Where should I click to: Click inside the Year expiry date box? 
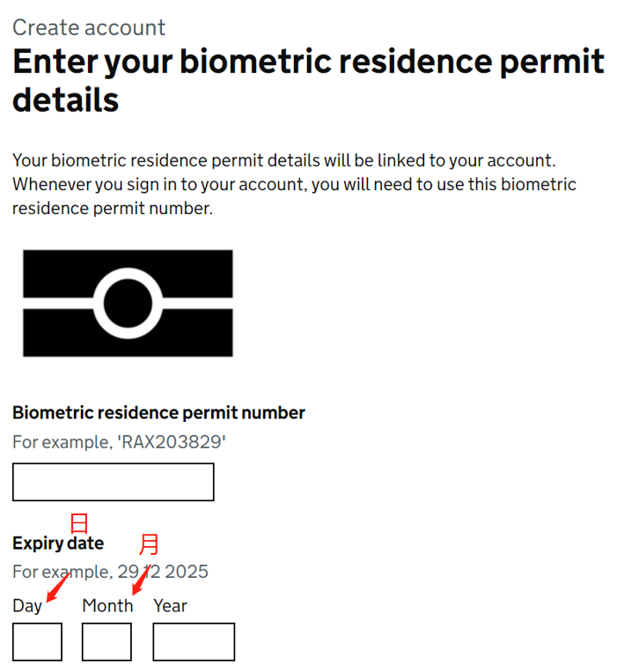[x=194, y=641]
